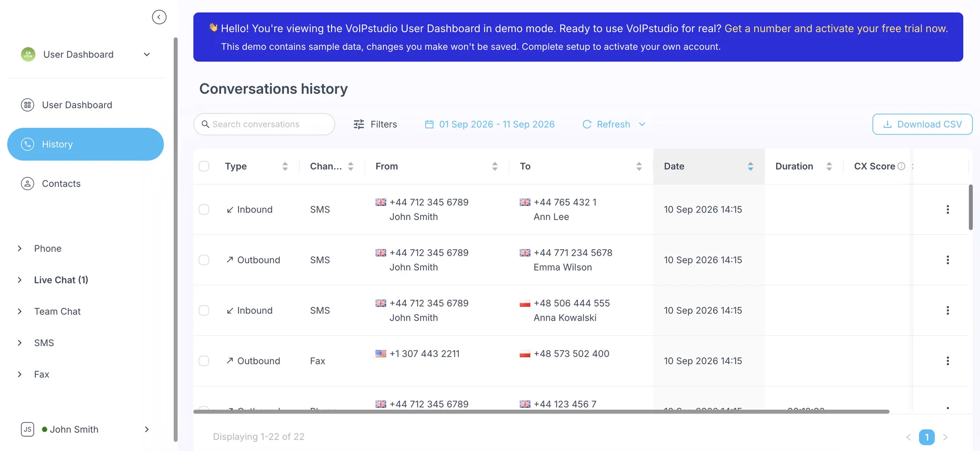Check the Inbound SMS to Anna Kowalski row

click(x=204, y=310)
